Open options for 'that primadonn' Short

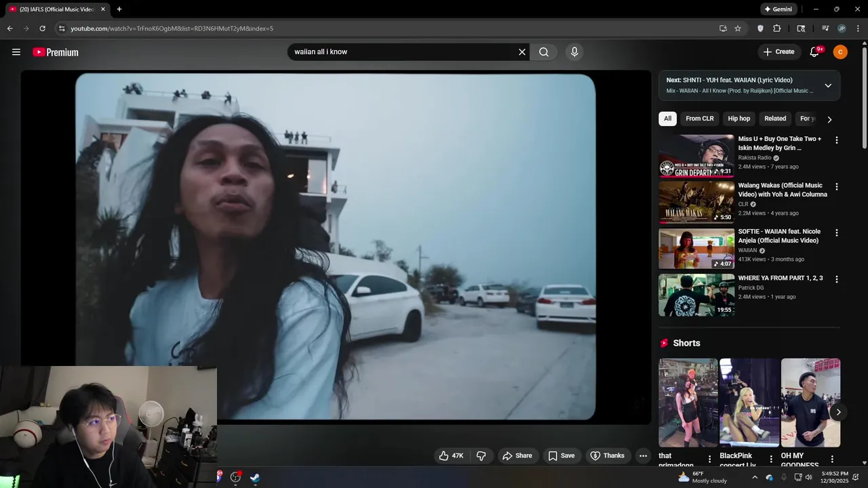(x=710, y=459)
